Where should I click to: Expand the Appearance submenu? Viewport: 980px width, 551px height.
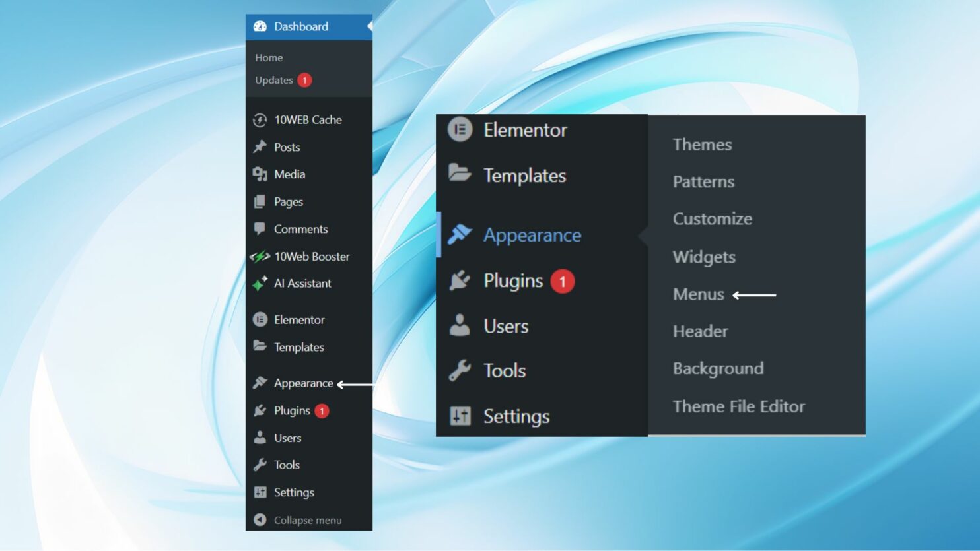pyautogui.click(x=302, y=383)
